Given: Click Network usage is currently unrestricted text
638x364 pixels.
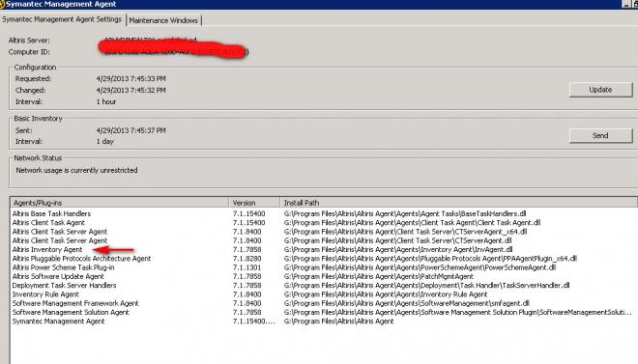Looking at the screenshot, I should pyautogui.click(x=76, y=170).
